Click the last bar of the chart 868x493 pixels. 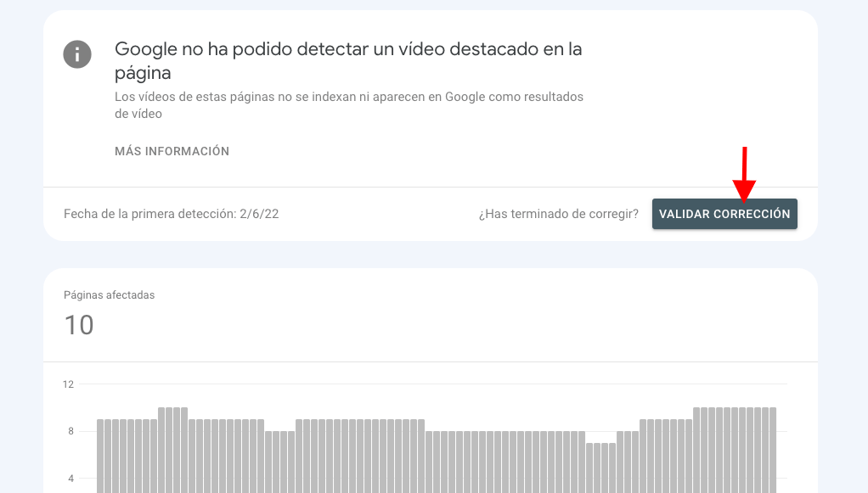(773, 451)
